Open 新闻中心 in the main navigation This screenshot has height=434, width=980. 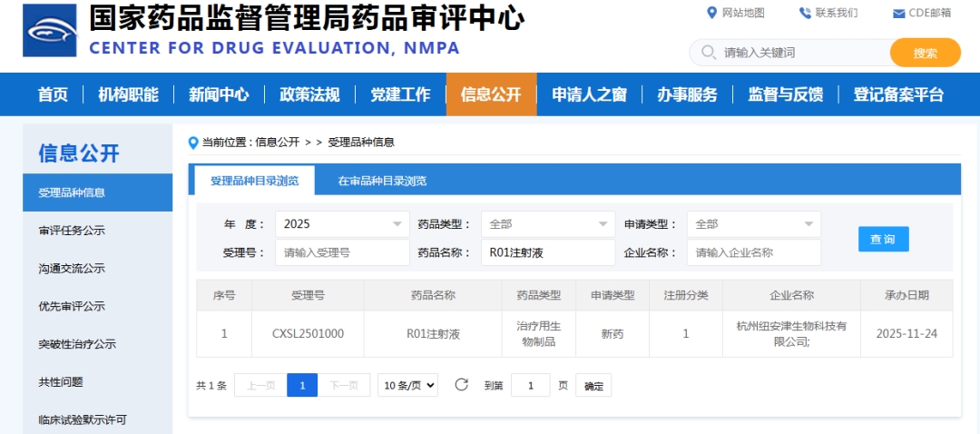(x=219, y=95)
